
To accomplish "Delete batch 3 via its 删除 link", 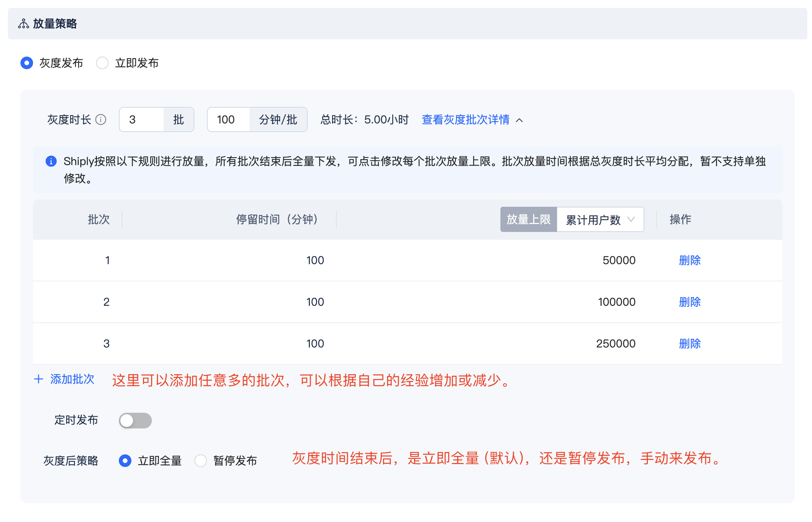I will coord(690,344).
